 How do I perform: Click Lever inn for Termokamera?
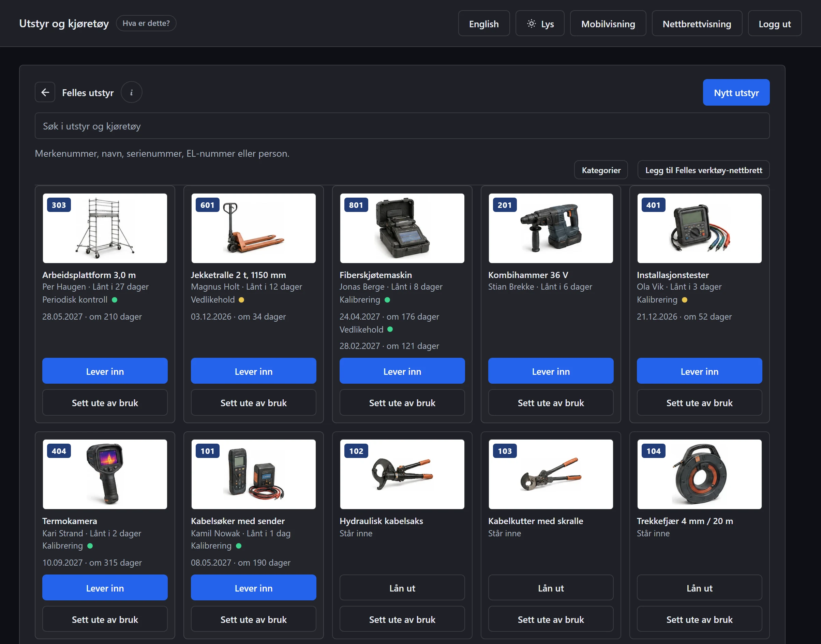pyautogui.click(x=105, y=588)
